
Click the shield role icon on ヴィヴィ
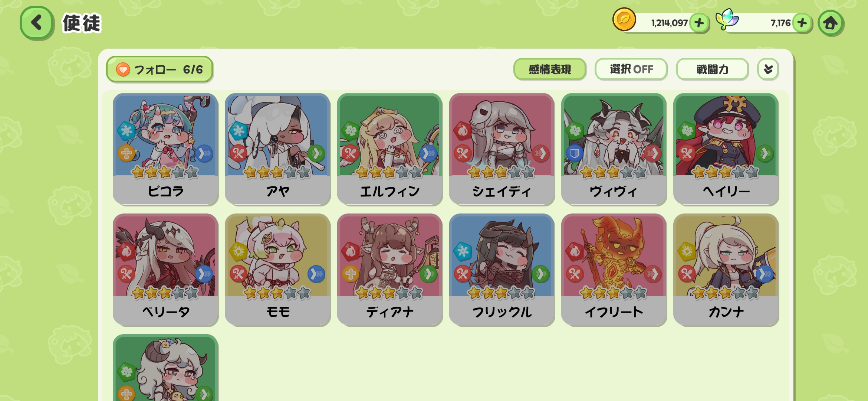point(575,153)
